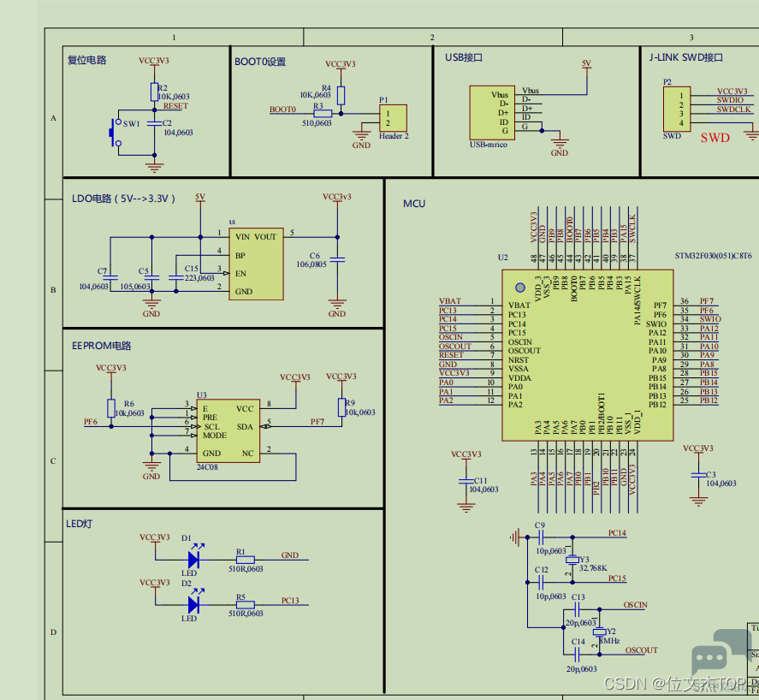
Task: Click the '32.768K' crystal value
Action: pos(593,568)
